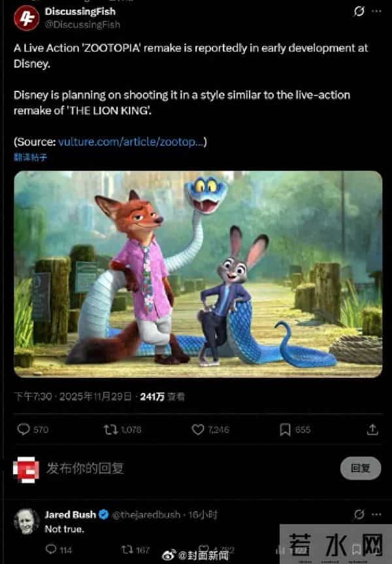Viewport: 392px width, 564px height.
Task: Open more options on DiscussingFish post
Action: (376, 12)
